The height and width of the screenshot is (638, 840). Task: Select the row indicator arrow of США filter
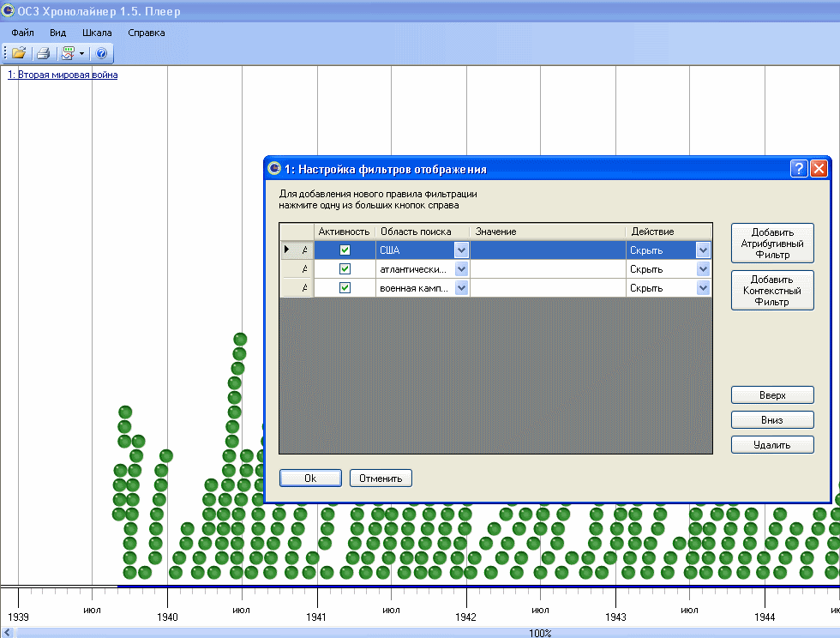pyautogui.click(x=287, y=250)
